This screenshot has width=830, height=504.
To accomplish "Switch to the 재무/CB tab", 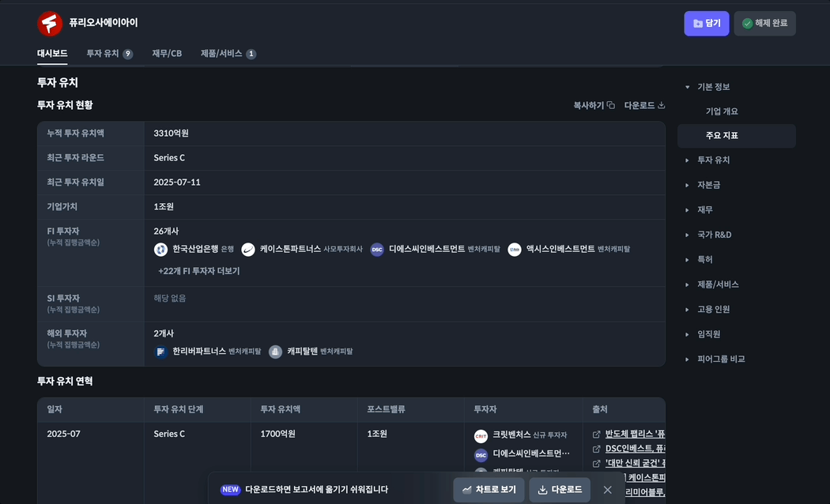I will point(167,54).
